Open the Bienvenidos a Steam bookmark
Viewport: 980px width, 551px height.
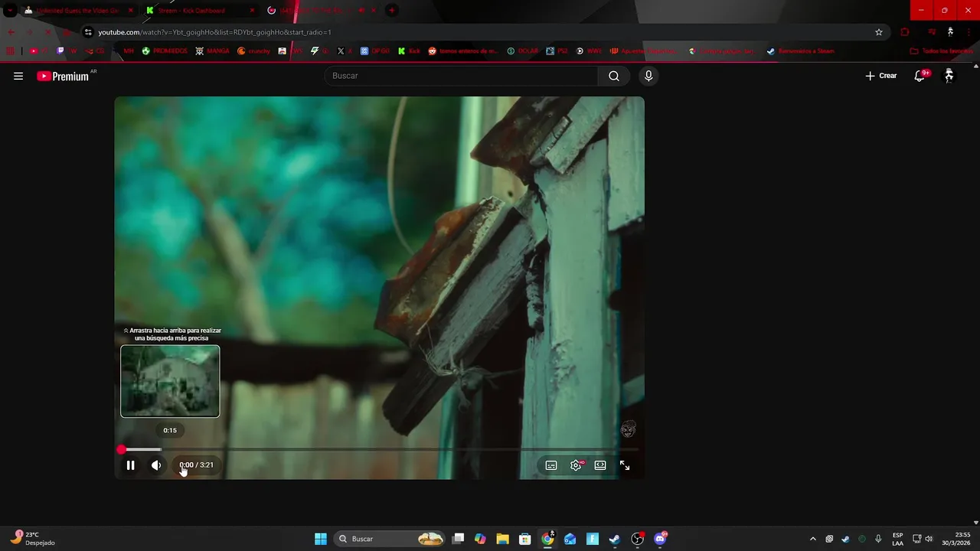(801, 51)
